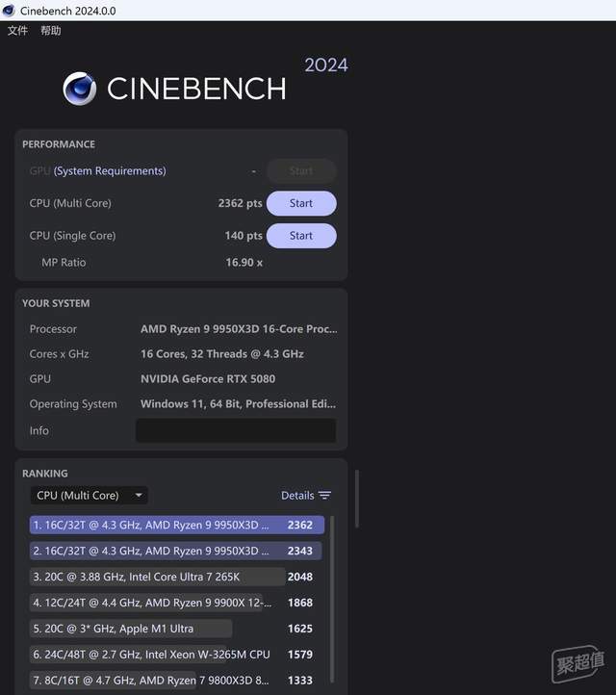
Task: Click the ranking dropdown arrow
Action: (139, 495)
